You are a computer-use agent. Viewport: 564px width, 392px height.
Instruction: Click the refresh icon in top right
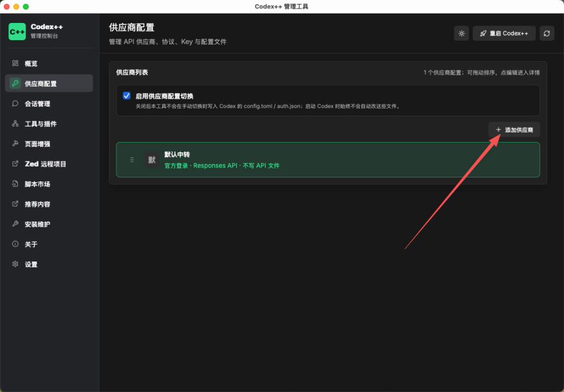click(547, 33)
